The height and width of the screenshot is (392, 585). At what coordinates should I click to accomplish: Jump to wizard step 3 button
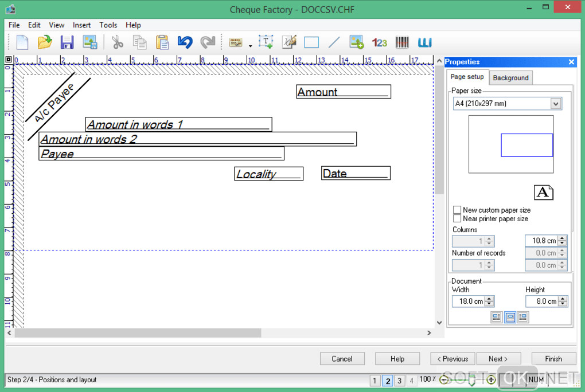pyautogui.click(x=400, y=381)
